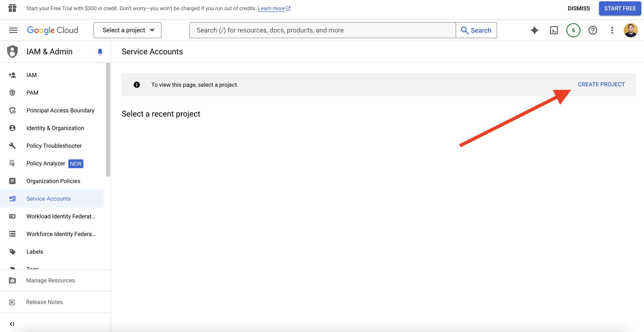
Task: Go to Workload Identity Federation
Action: point(61,216)
